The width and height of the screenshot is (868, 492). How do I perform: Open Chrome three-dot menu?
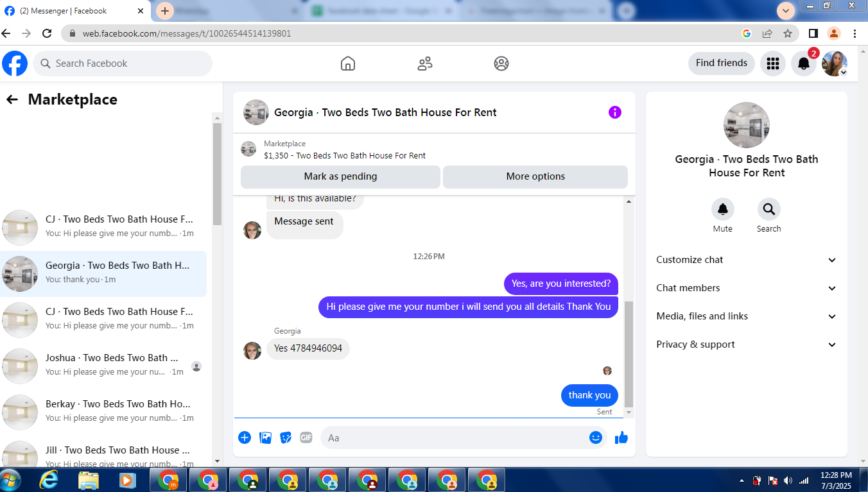click(x=855, y=33)
